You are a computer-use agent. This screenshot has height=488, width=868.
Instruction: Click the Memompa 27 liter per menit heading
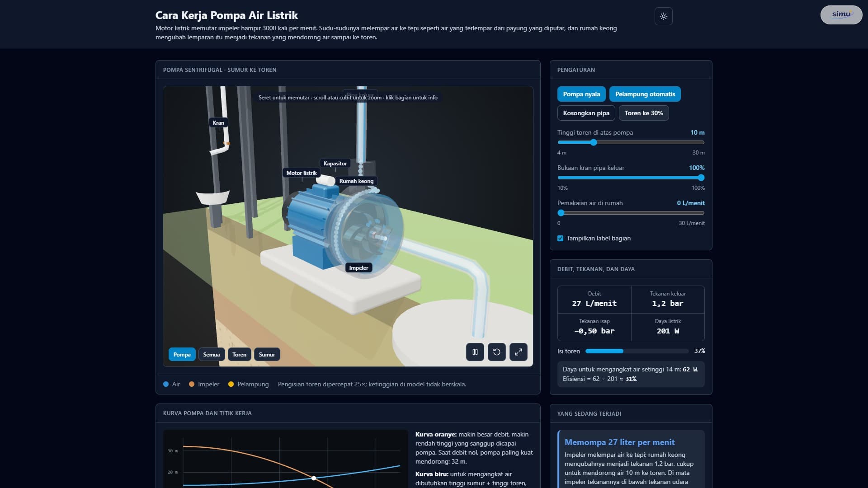pyautogui.click(x=619, y=442)
